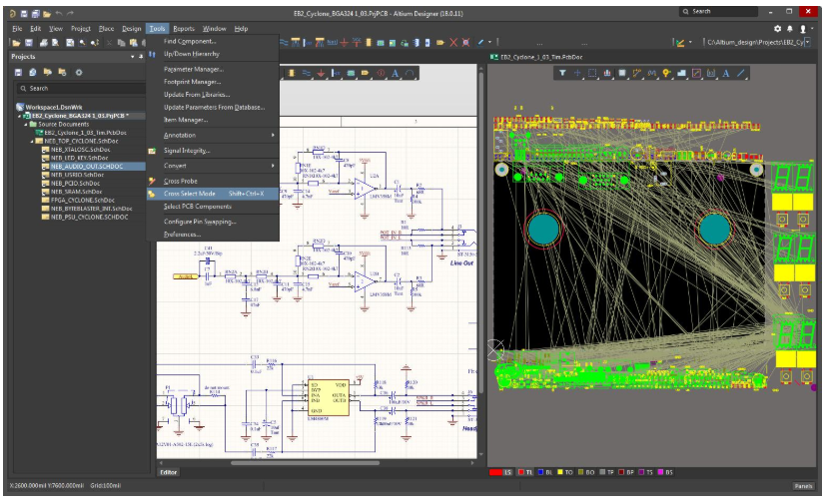Click the notifications bell icon
827x504 pixels.
[x=790, y=28]
